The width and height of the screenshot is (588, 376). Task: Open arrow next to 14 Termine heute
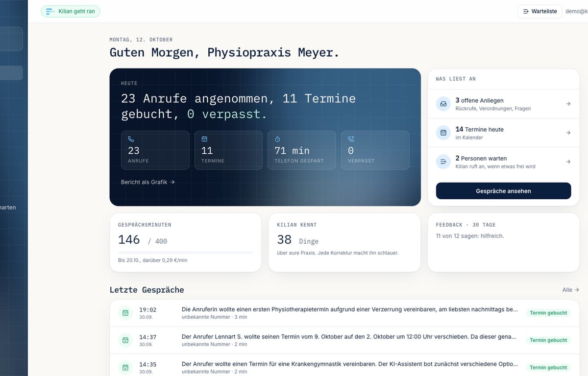[568, 133]
